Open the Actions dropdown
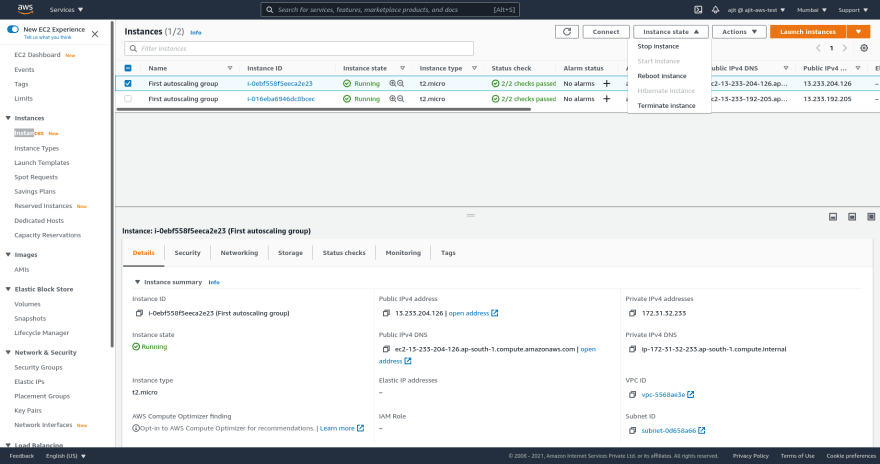Image resolution: width=880 pixels, height=464 pixels. tap(739, 32)
